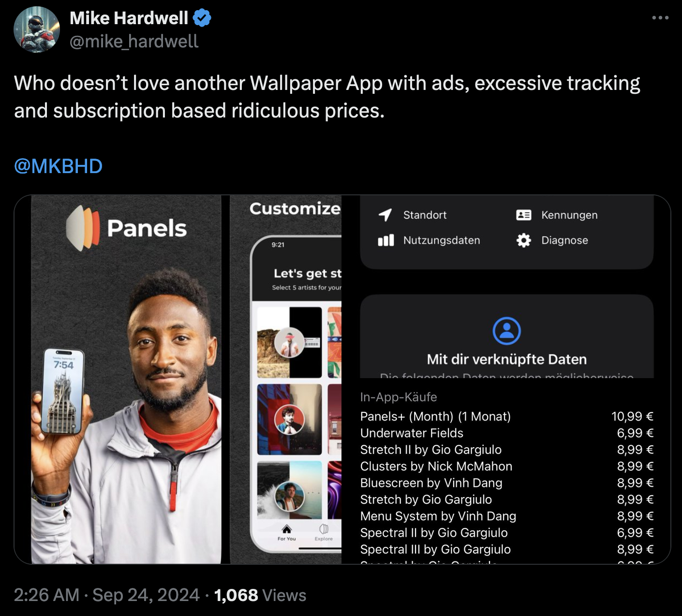This screenshot has height=616, width=682.
Task: Click the blue verified badge icon
Action: pyautogui.click(x=202, y=18)
